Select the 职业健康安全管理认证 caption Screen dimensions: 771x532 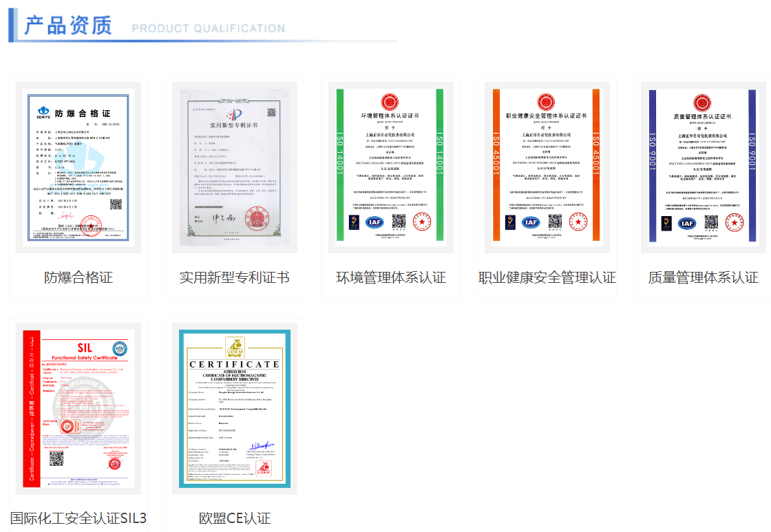point(547,277)
